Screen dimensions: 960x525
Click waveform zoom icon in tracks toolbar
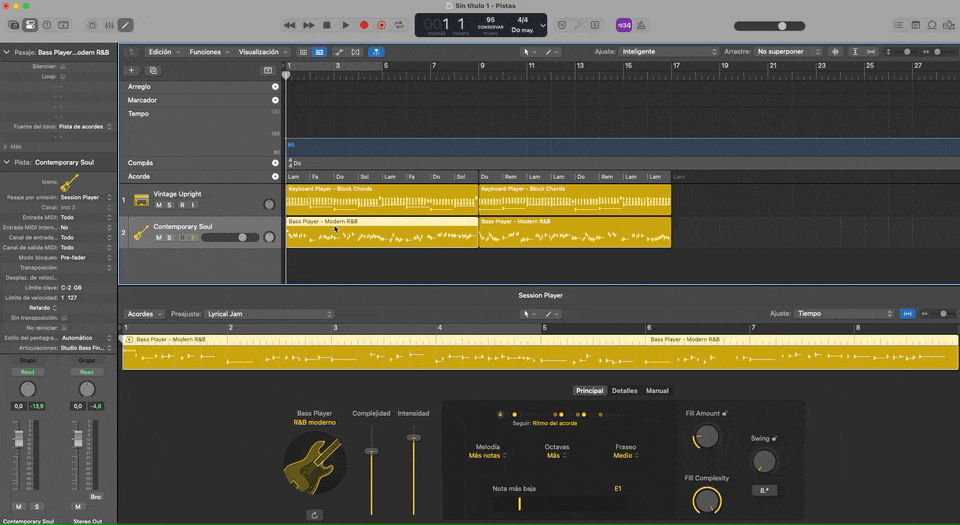835,52
